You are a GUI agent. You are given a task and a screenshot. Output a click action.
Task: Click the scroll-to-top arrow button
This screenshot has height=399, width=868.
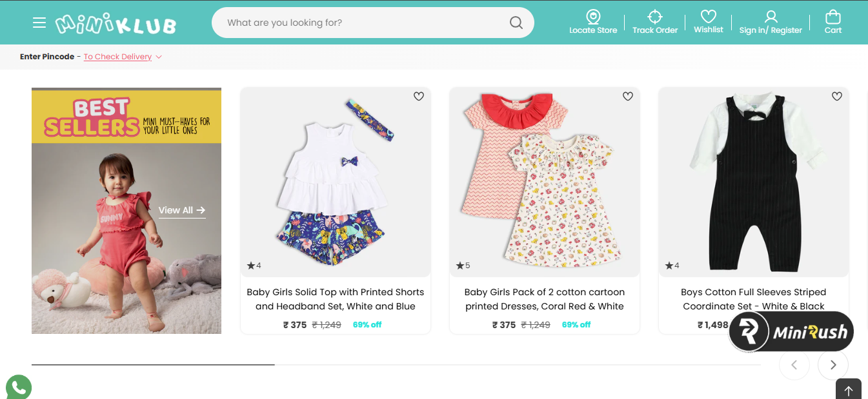849,389
